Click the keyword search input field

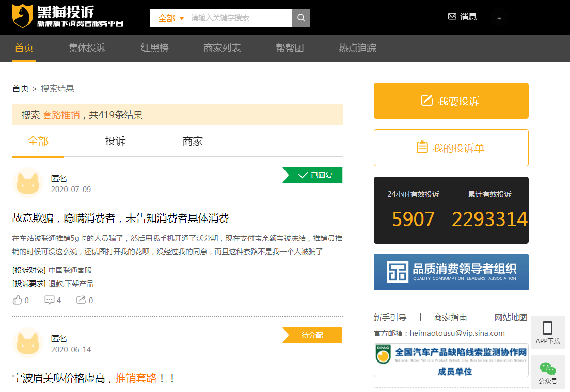(x=239, y=18)
